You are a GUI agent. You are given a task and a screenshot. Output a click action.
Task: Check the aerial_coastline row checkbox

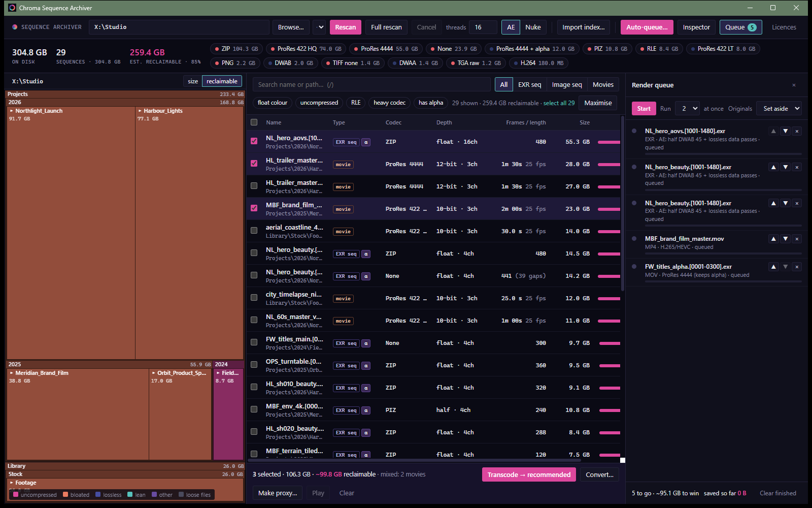(x=254, y=231)
